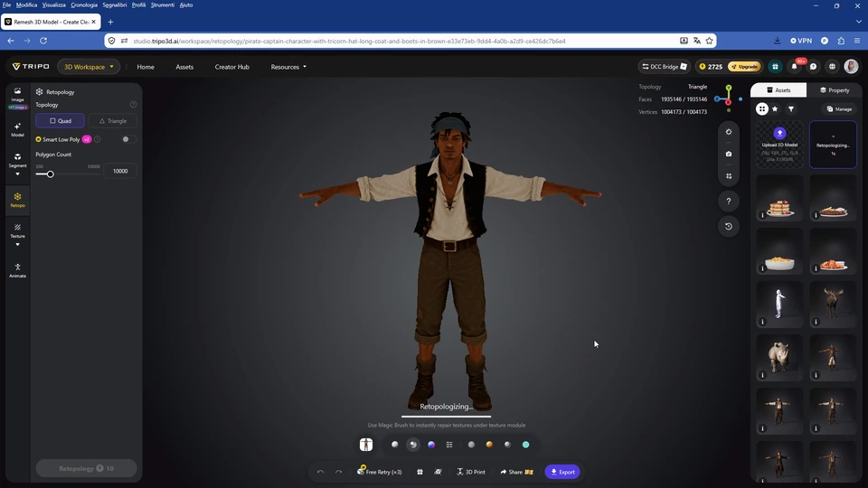Image resolution: width=868 pixels, height=488 pixels.
Task: Adjust the Polygon Count slider
Action: pyautogui.click(x=50, y=174)
